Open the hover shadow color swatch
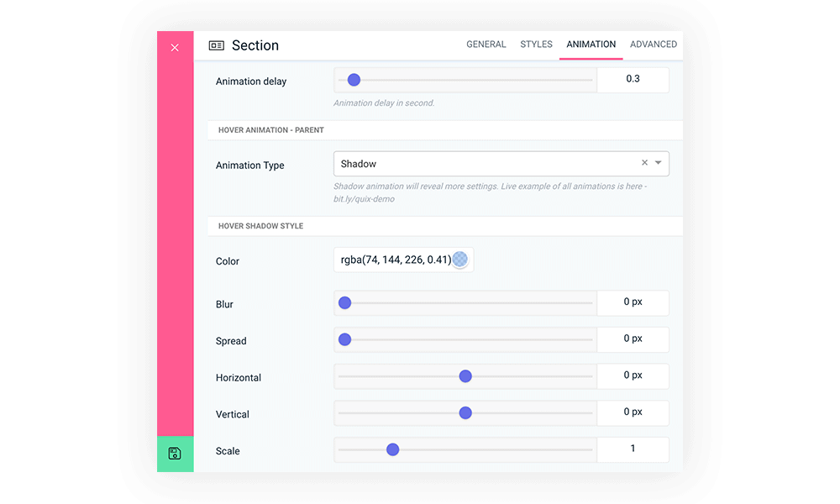The height and width of the screenshot is (504, 840). [x=459, y=260]
